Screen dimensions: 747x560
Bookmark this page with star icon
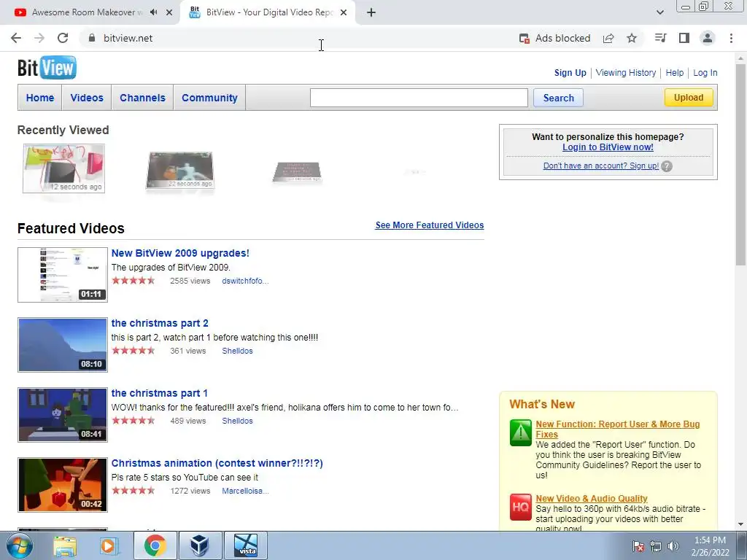click(x=632, y=38)
